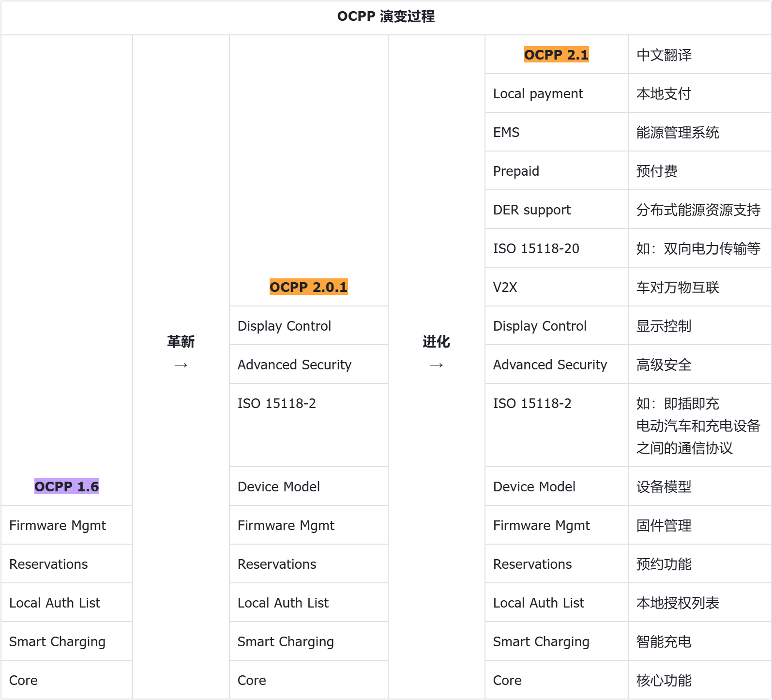Select the 车对万物互联 translation cell

(x=678, y=287)
